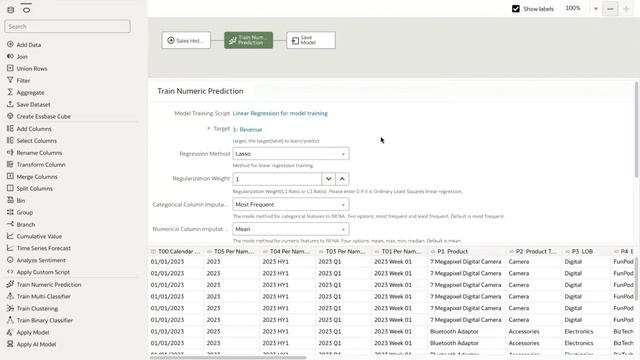This screenshot has width=640, height=360.
Task: Click the Merge Columns icon
Action: [10, 176]
